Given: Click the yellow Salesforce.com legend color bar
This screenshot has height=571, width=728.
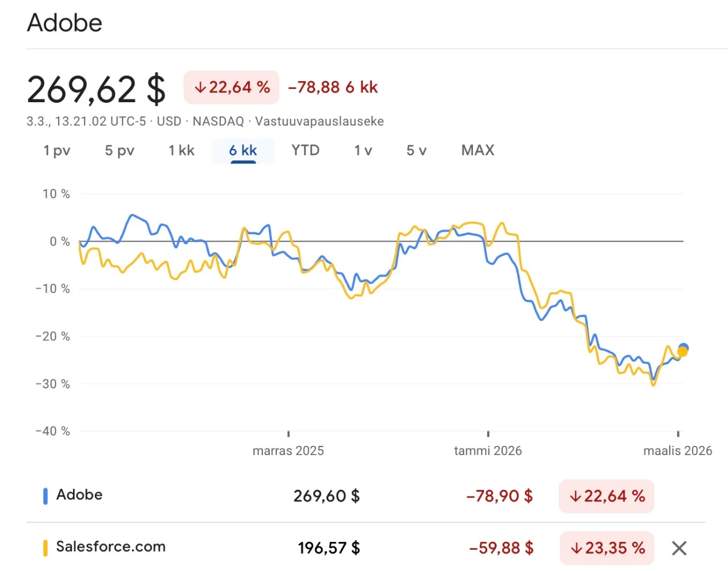Looking at the screenshot, I should coord(46,548).
